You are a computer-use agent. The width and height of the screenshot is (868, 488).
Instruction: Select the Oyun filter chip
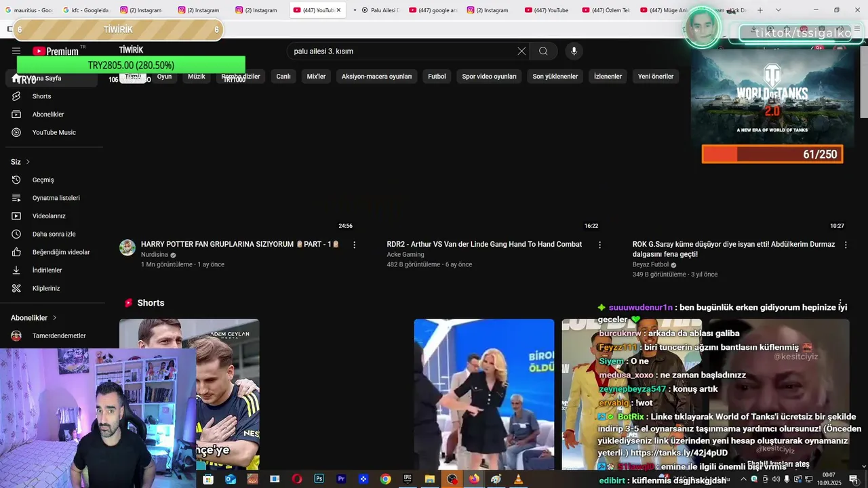click(x=164, y=77)
